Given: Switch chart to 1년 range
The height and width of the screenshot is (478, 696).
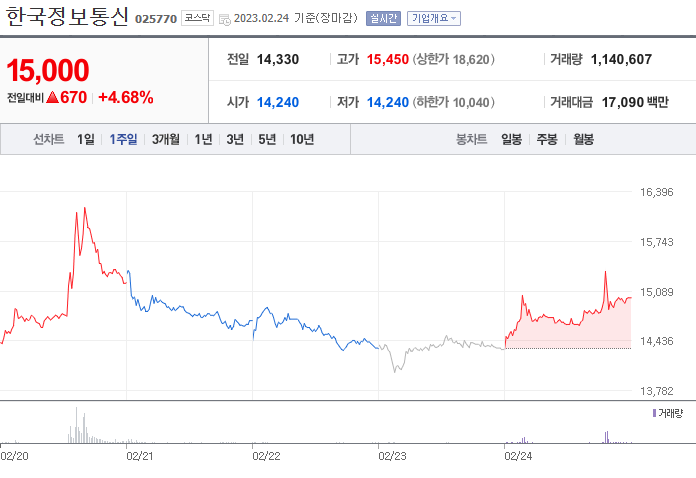Looking at the screenshot, I should (x=204, y=139).
